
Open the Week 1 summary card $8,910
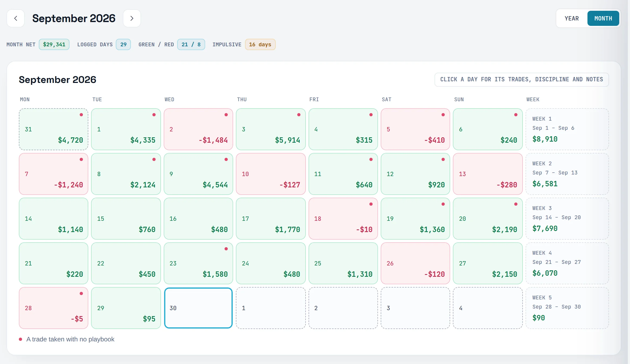click(567, 129)
